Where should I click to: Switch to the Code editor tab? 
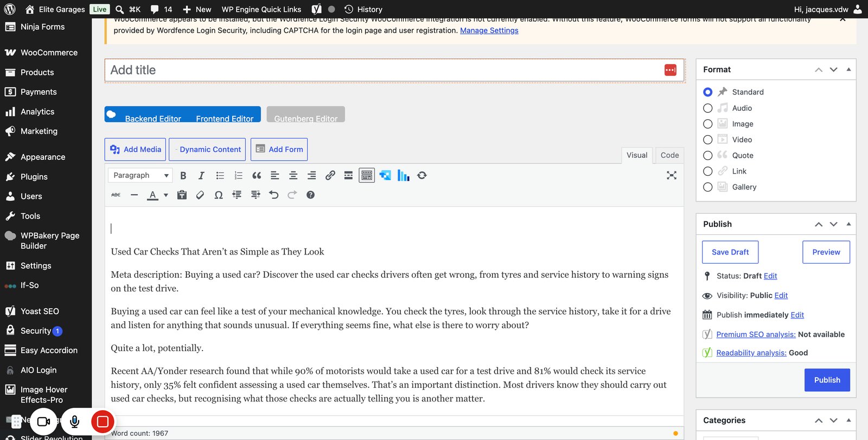tap(669, 155)
